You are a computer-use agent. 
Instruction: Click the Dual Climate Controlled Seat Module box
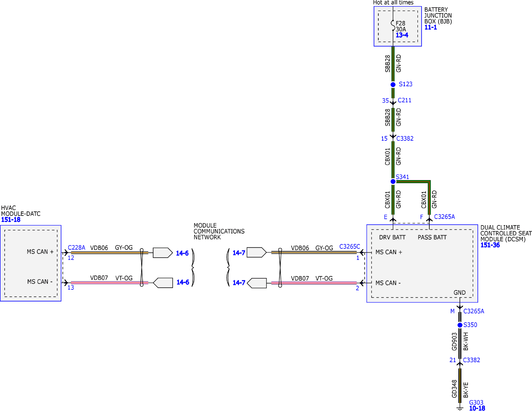pyautogui.click(x=422, y=263)
